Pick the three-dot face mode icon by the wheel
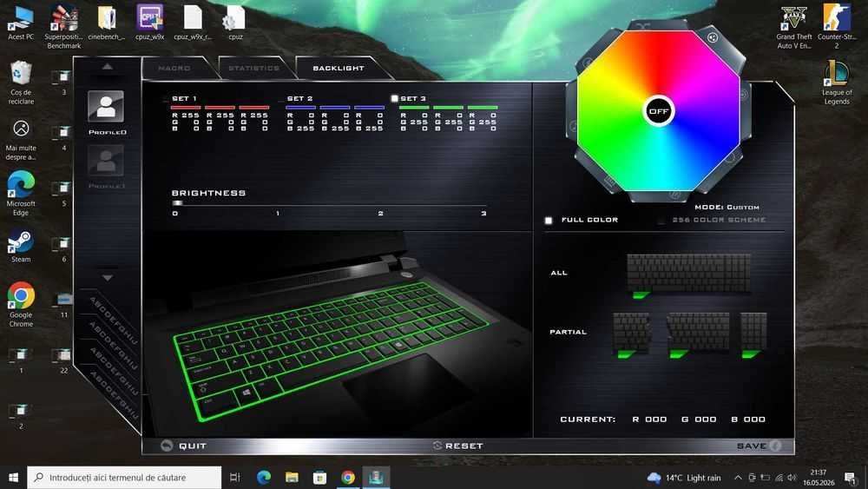 pos(713,37)
